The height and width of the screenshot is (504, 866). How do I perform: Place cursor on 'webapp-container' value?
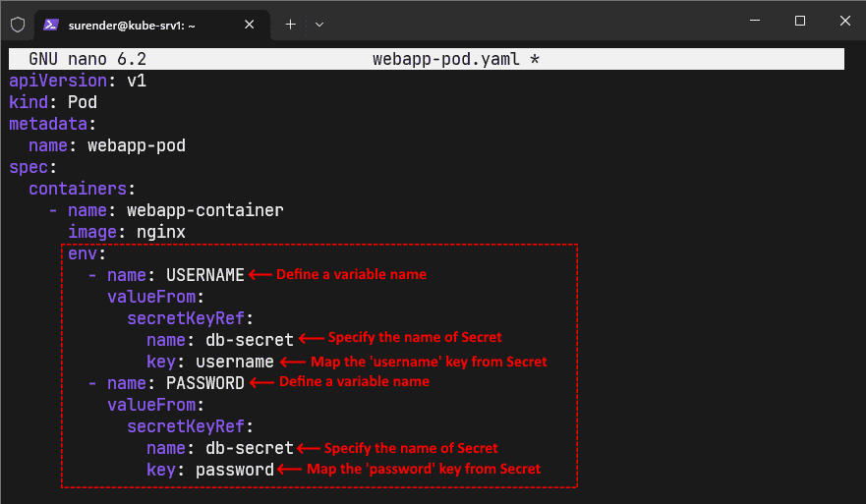tap(204, 210)
